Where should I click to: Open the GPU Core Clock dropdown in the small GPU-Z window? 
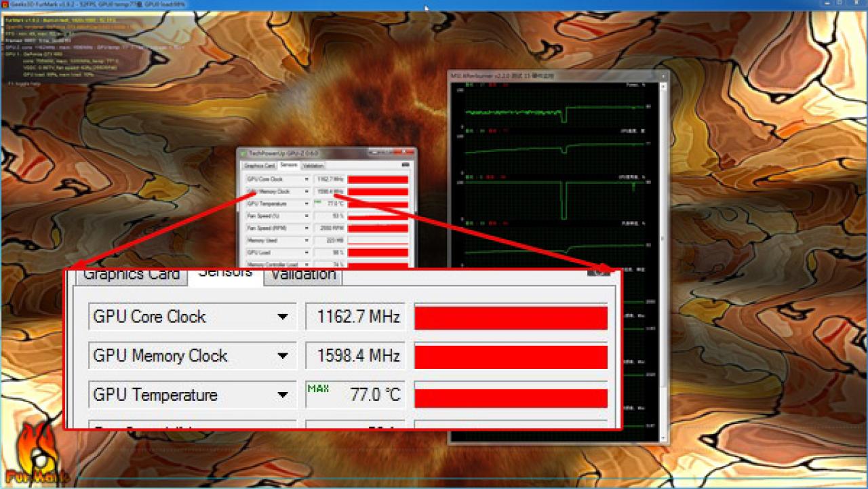click(x=307, y=179)
